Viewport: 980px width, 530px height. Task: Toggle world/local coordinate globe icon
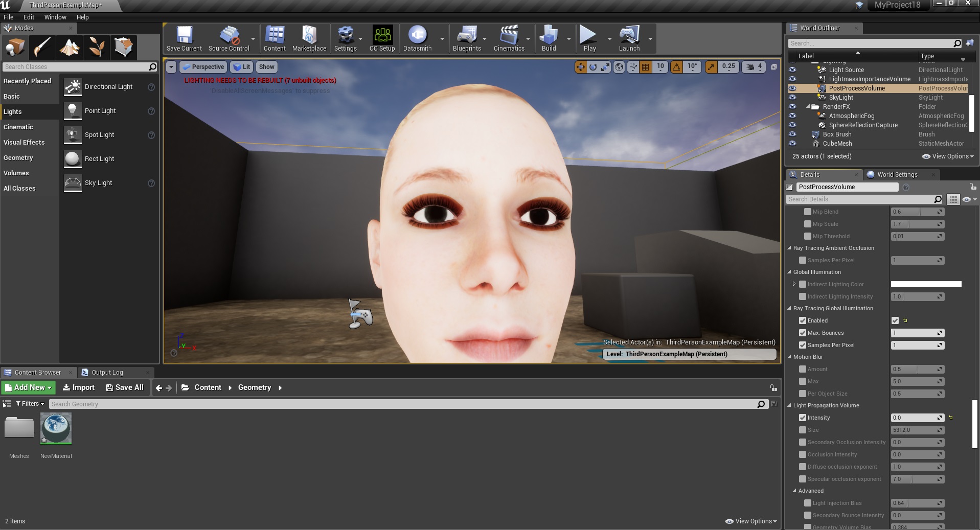(x=619, y=67)
